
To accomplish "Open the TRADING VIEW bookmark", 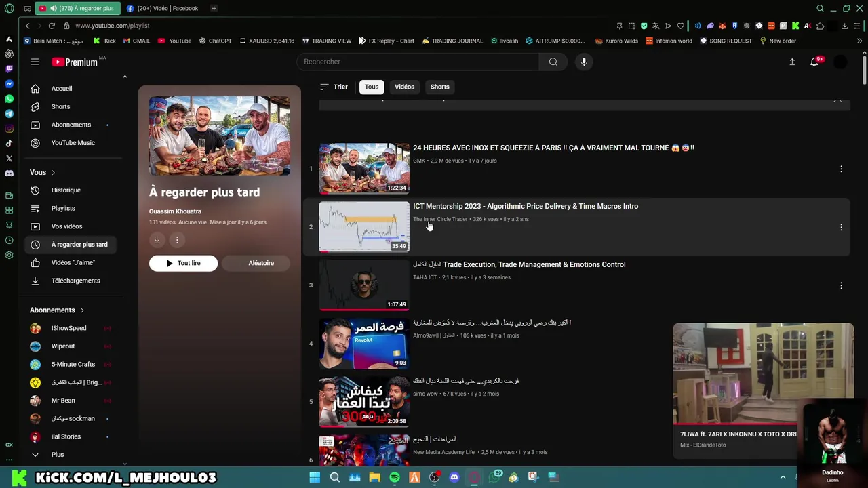I will (327, 41).
